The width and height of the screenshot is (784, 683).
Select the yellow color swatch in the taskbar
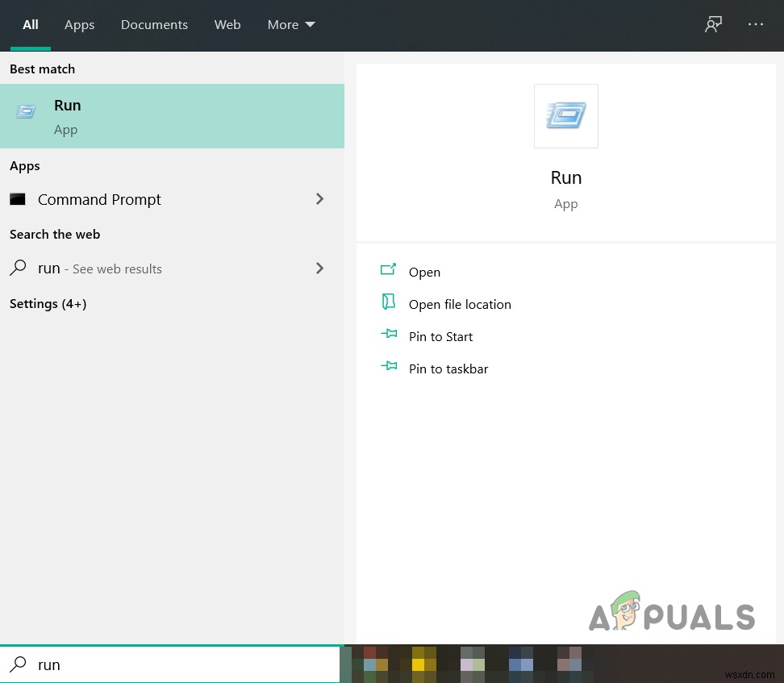coord(418,663)
